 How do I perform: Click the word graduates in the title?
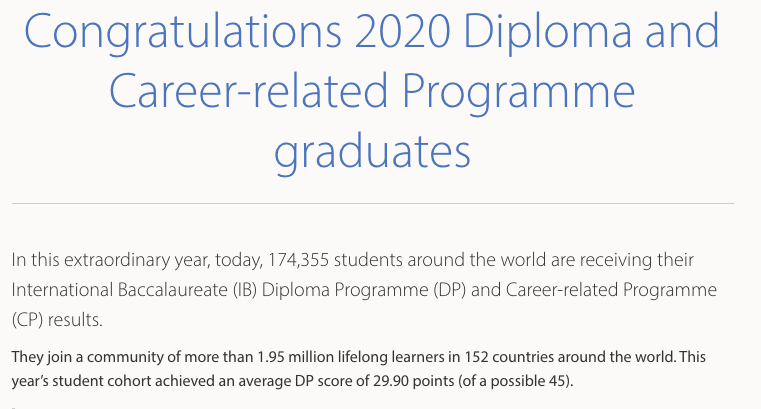[372, 152]
